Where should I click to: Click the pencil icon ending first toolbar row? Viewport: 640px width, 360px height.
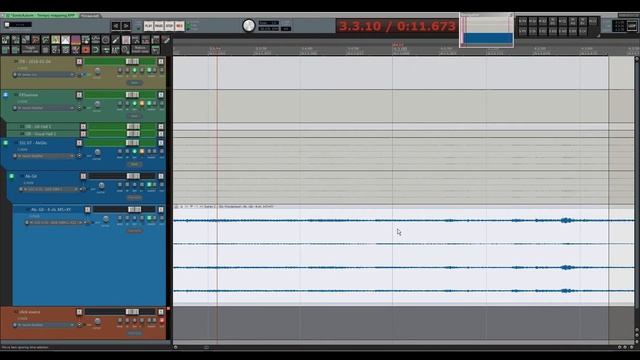(x=166, y=40)
